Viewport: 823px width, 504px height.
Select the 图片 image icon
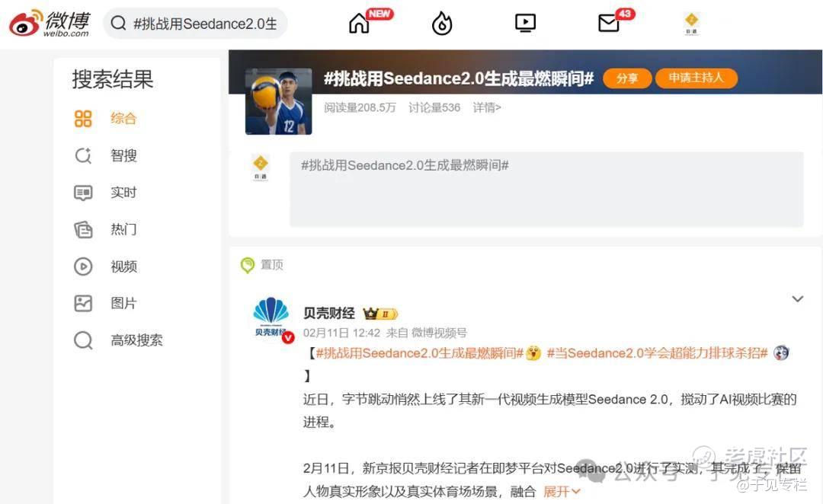[x=83, y=303]
